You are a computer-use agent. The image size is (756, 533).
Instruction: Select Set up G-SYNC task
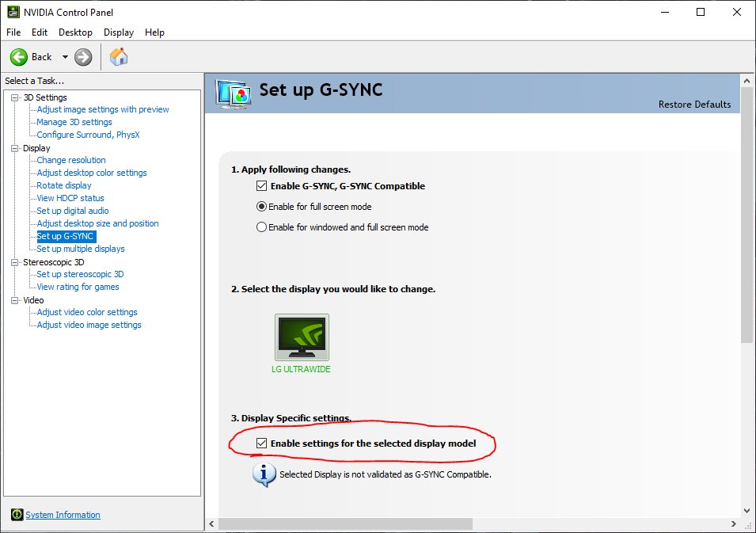coord(66,236)
